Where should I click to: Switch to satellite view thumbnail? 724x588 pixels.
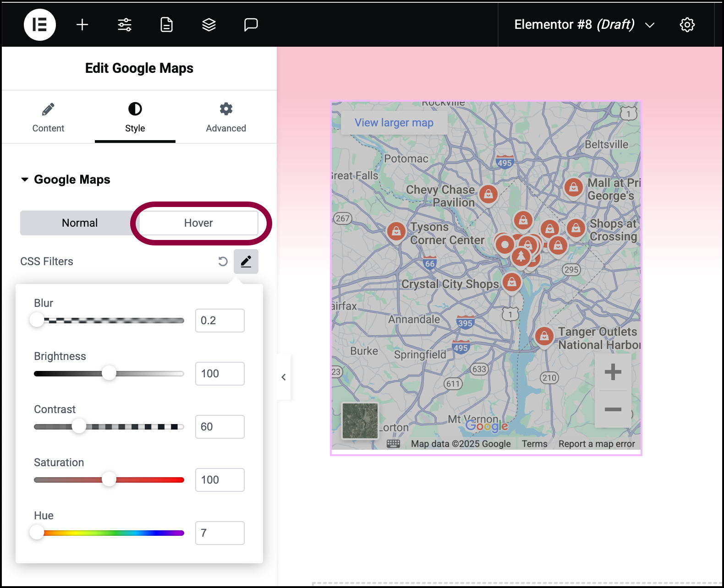360,420
